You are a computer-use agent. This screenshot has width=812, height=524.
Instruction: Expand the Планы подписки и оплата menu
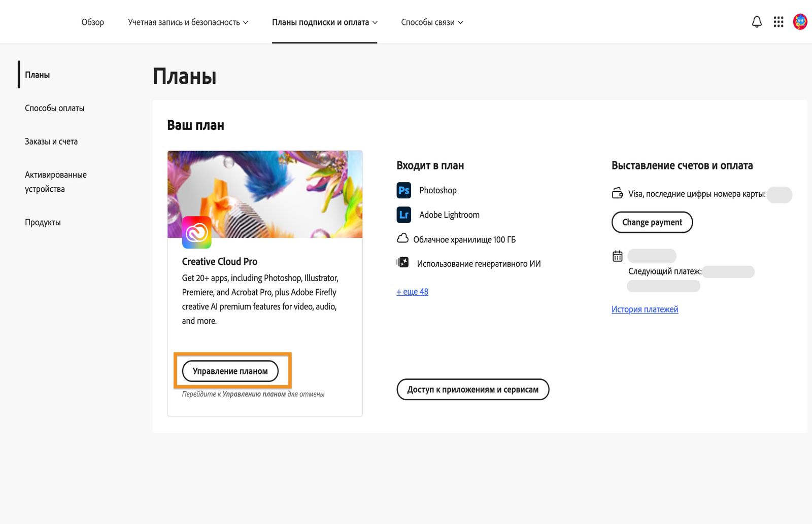click(x=325, y=22)
